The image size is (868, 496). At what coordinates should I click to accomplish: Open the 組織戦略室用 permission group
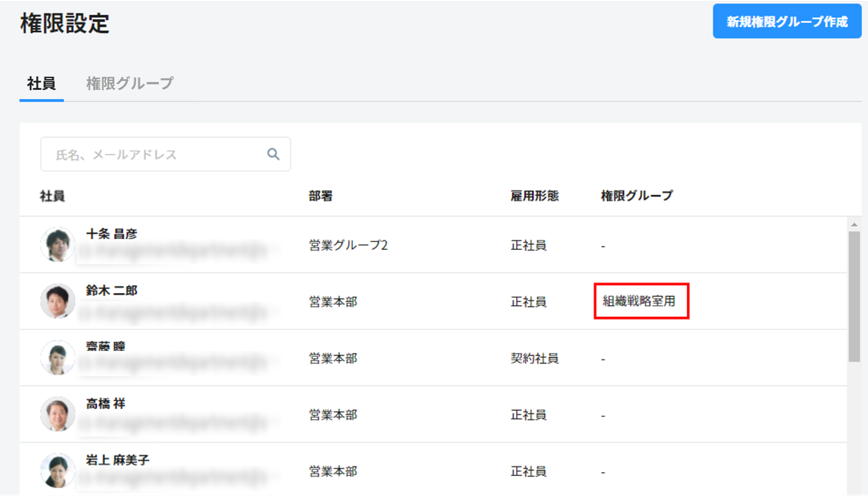point(639,301)
